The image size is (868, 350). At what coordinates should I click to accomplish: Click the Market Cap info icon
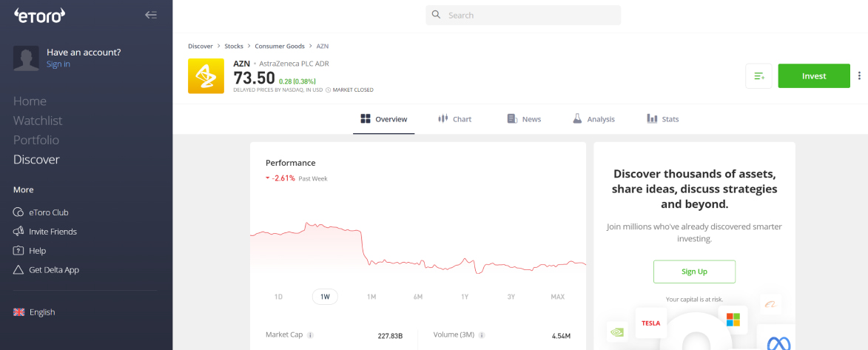311,336
